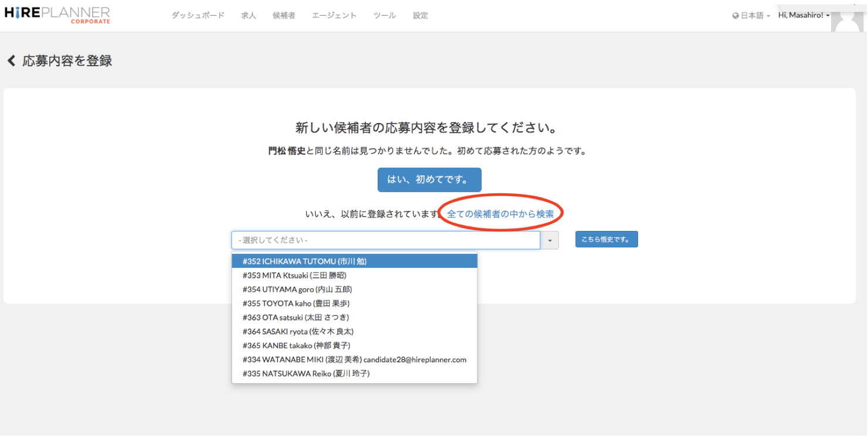Open the ツール menu item
Viewport: 868px width, 436px height.
[x=385, y=16]
